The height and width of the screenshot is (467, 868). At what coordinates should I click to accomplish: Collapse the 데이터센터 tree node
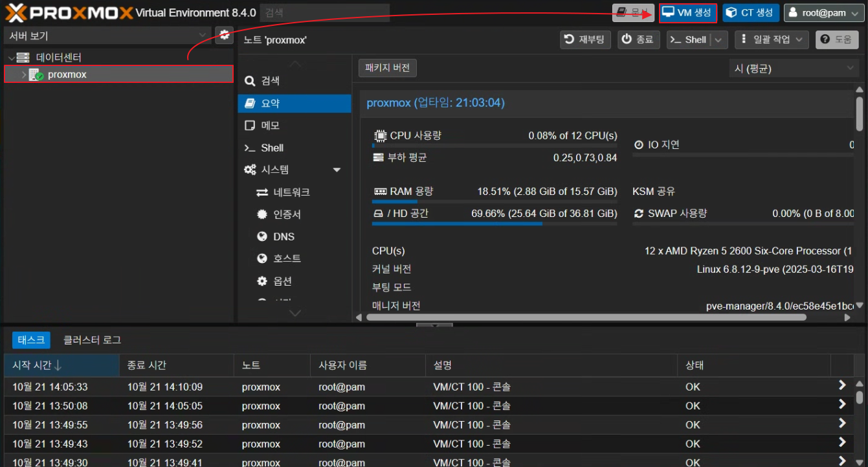pos(11,58)
